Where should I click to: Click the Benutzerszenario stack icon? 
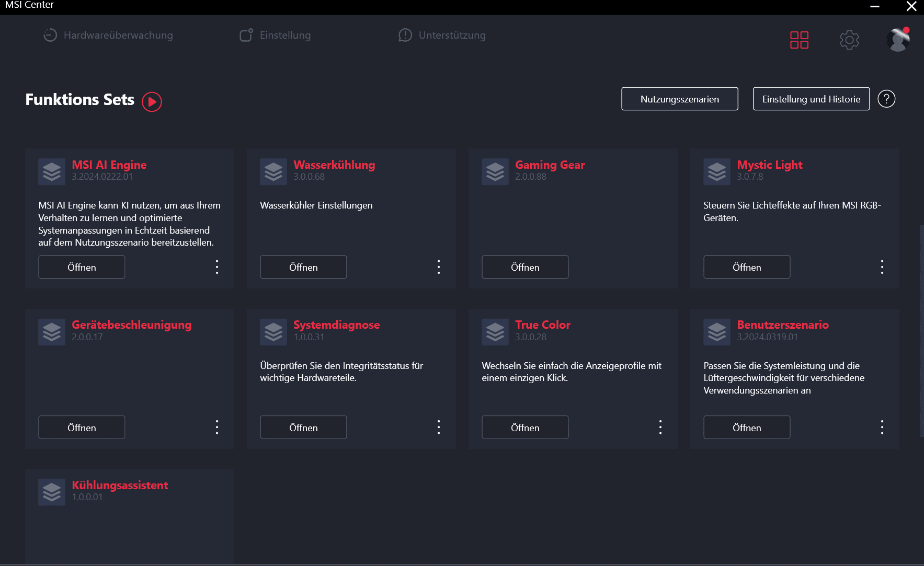(x=717, y=332)
